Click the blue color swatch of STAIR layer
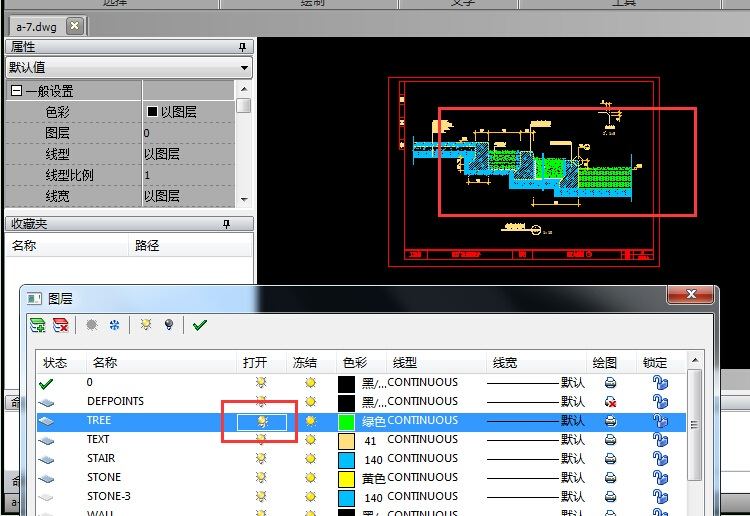Viewport: 750px width, 516px height. (346, 460)
